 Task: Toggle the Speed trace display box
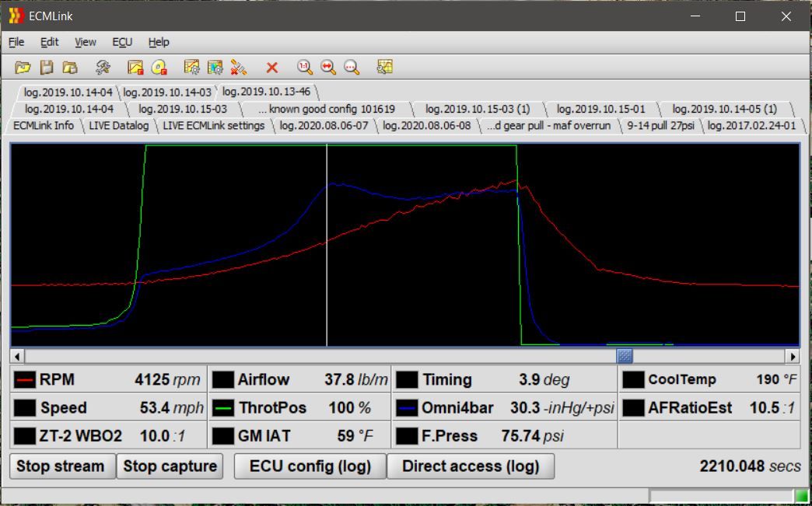(x=25, y=408)
